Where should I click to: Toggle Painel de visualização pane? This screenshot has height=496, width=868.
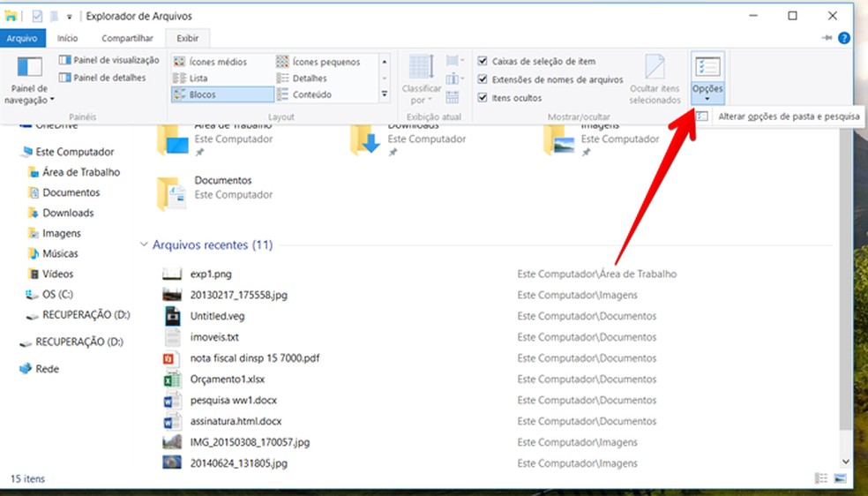[109, 60]
